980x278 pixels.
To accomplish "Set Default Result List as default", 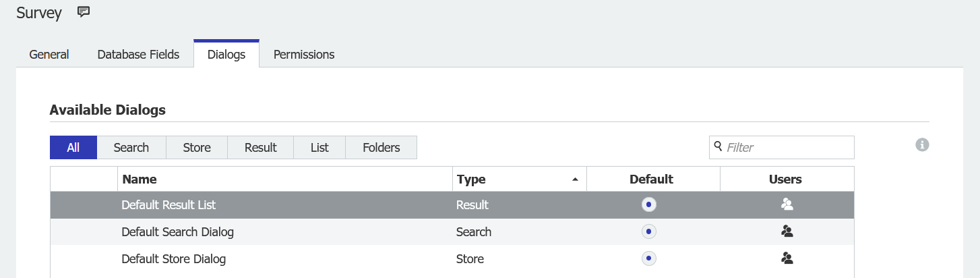I will coord(648,204).
